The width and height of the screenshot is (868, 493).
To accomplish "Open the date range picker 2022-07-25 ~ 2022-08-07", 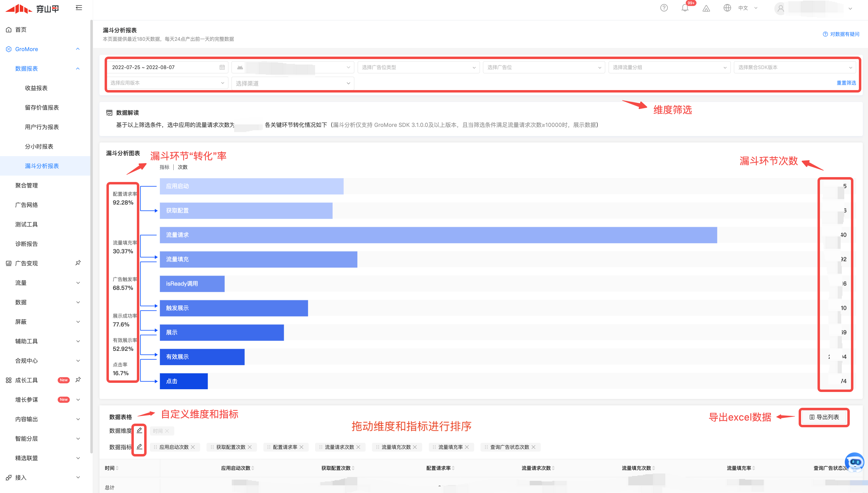I will point(168,67).
